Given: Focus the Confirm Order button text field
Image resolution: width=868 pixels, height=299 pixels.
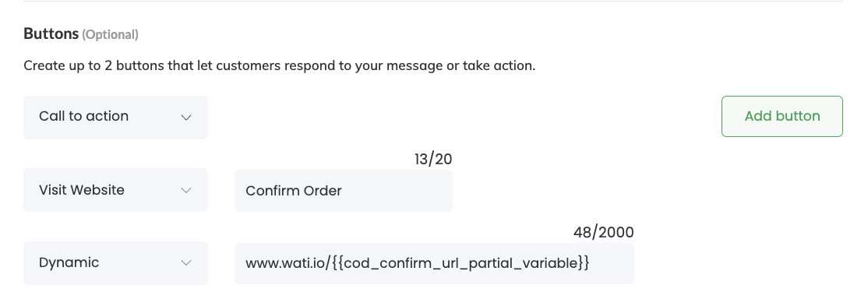Looking at the screenshot, I should (344, 191).
